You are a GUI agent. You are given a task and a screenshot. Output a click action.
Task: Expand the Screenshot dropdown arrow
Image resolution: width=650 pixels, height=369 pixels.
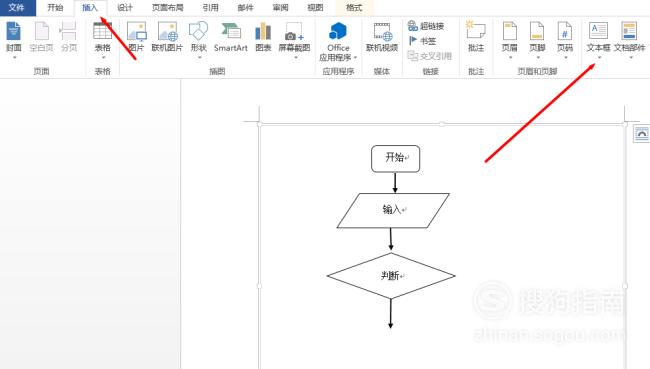(296, 58)
